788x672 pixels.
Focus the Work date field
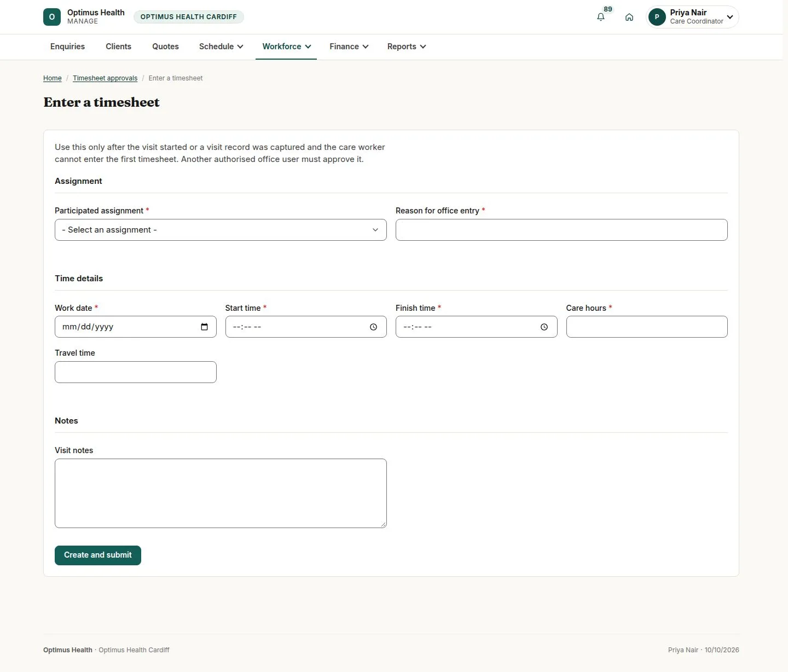pos(136,327)
